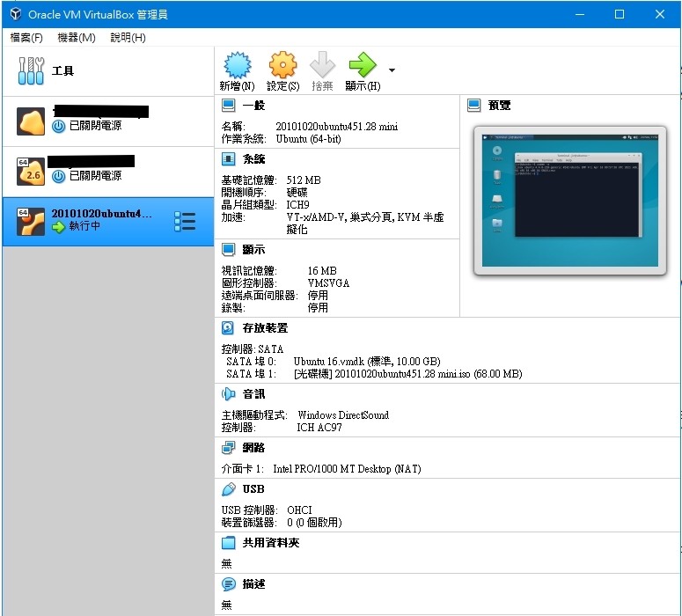682x616 pixels.
Task: Open the USB section heading
Action: pyautogui.click(x=253, y=489)
